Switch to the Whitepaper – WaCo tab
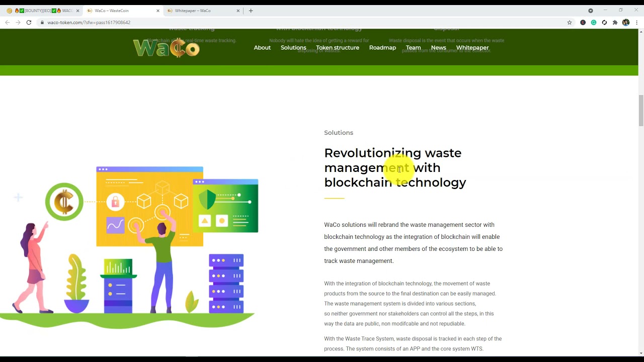Viewport: 644px width, 362px height. [203, 11]
